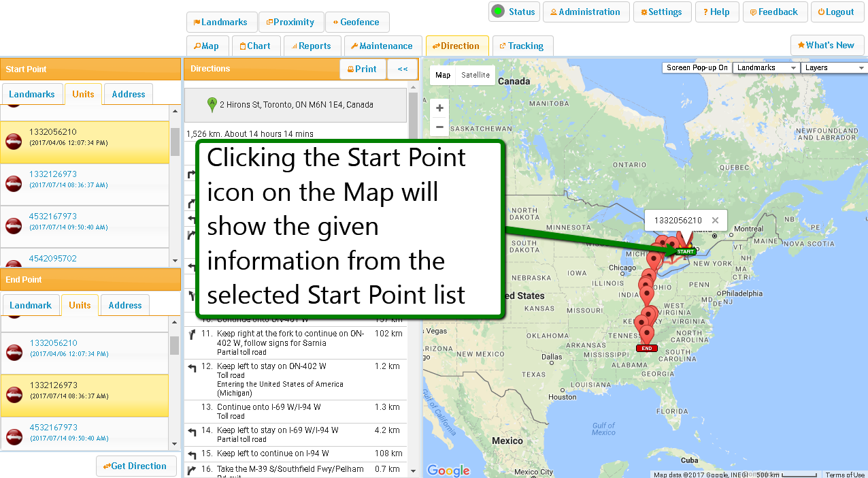Select unit 1332126973 in Start Point list
The width and height of the screenshot is (868, 478).
[53, 175]
